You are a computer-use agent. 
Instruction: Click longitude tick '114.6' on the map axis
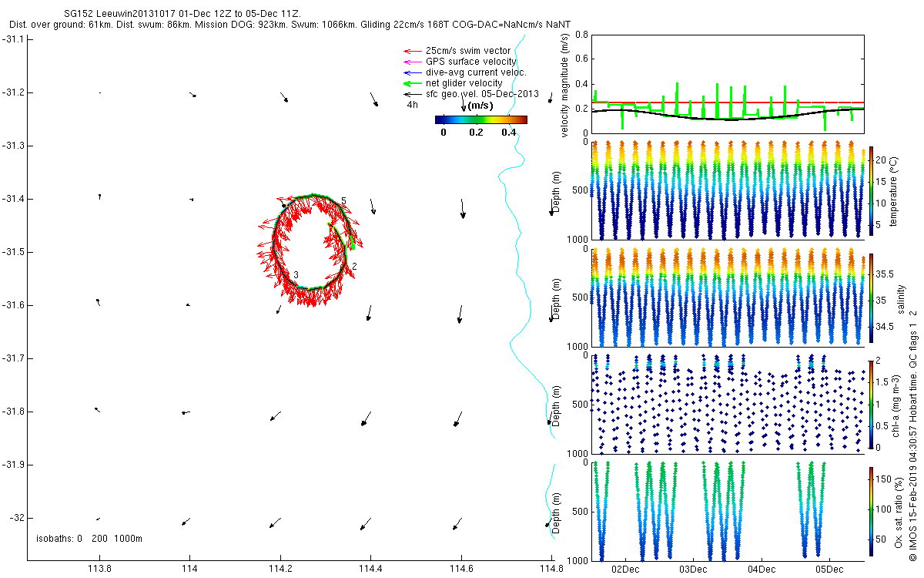[461, 570]
